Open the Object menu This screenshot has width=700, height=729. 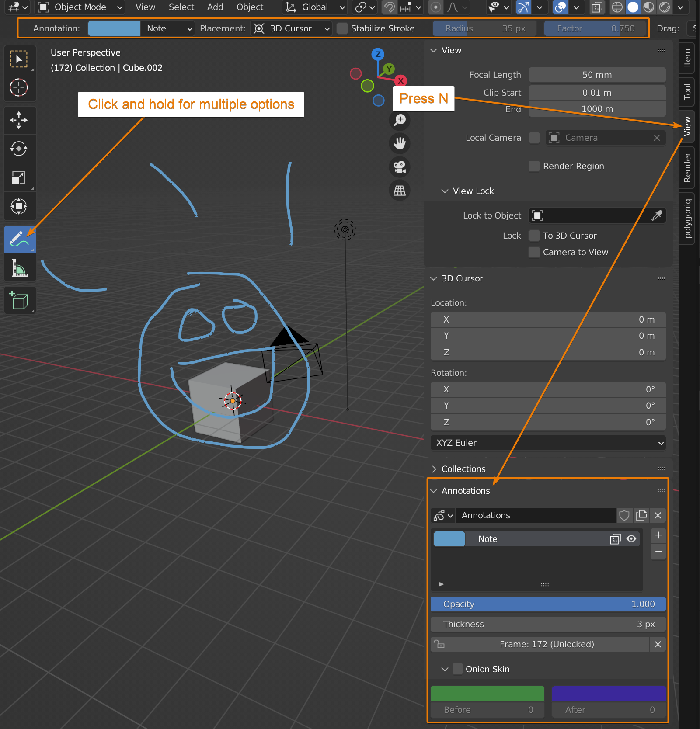pos(249,7)
